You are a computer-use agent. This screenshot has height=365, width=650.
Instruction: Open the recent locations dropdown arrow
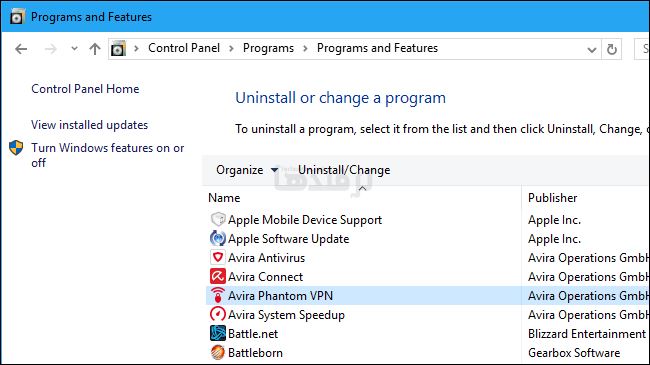click(74, 49)
